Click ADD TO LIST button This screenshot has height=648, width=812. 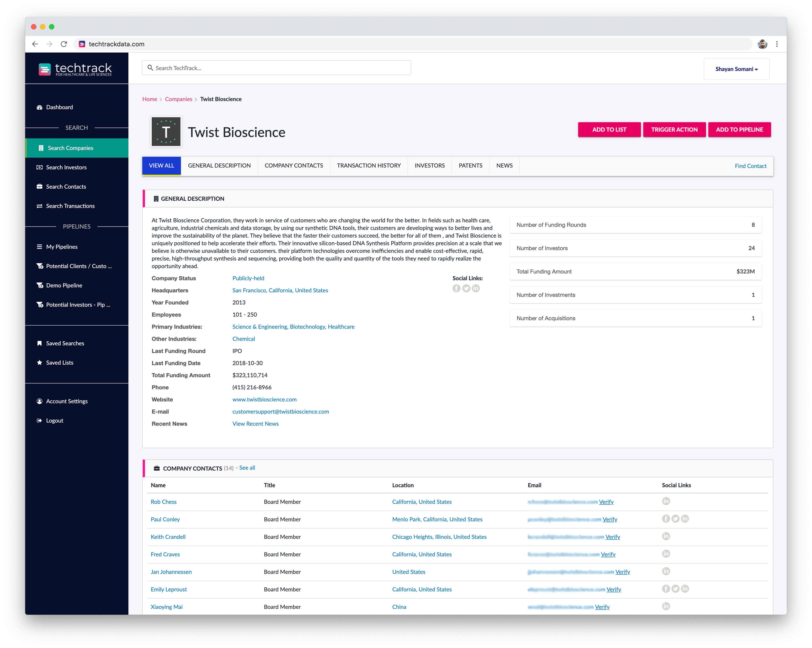(x=609, y=130)
